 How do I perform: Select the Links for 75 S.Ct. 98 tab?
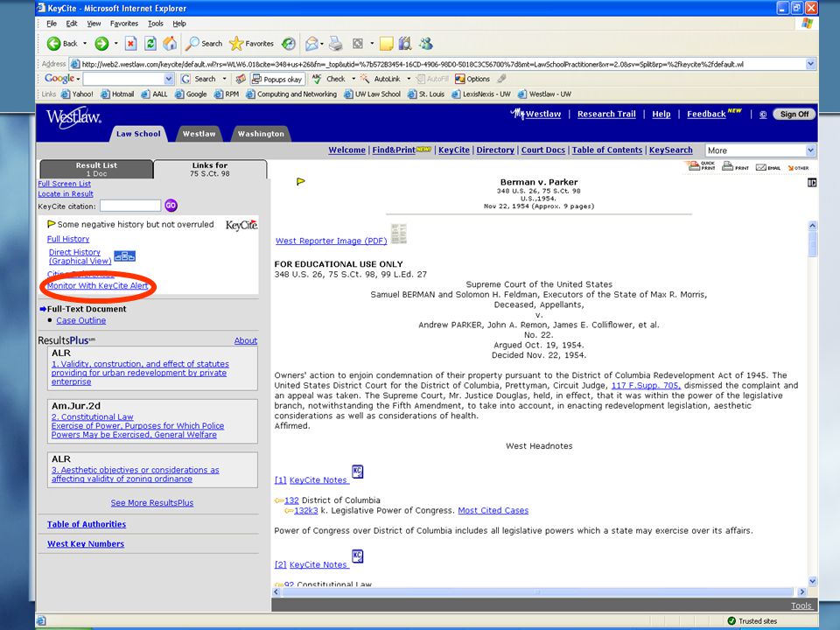point(210,169)
